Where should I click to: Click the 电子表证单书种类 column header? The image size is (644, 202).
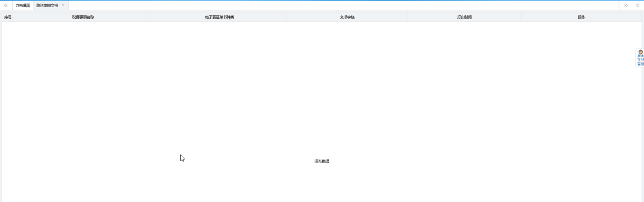(219, 17)
